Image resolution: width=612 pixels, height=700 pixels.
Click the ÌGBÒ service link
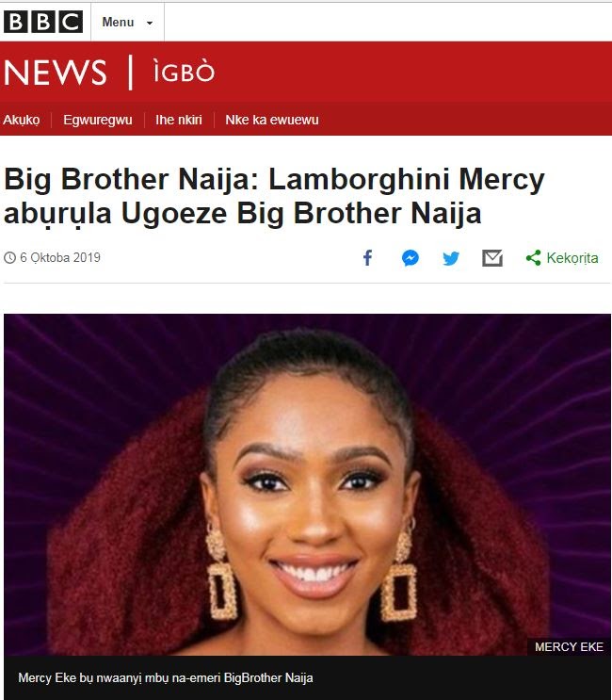(x=184, y=72)
